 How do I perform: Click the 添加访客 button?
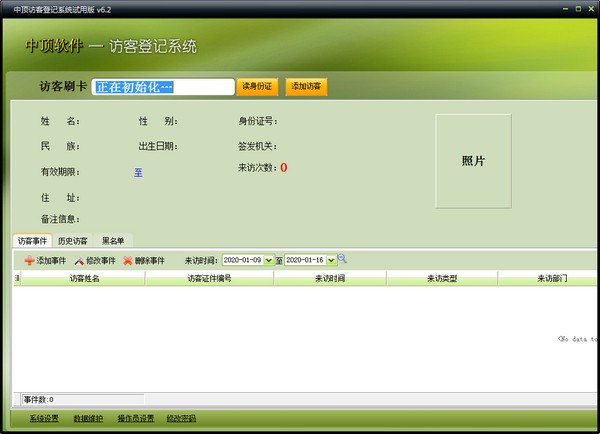coord(306,86)
